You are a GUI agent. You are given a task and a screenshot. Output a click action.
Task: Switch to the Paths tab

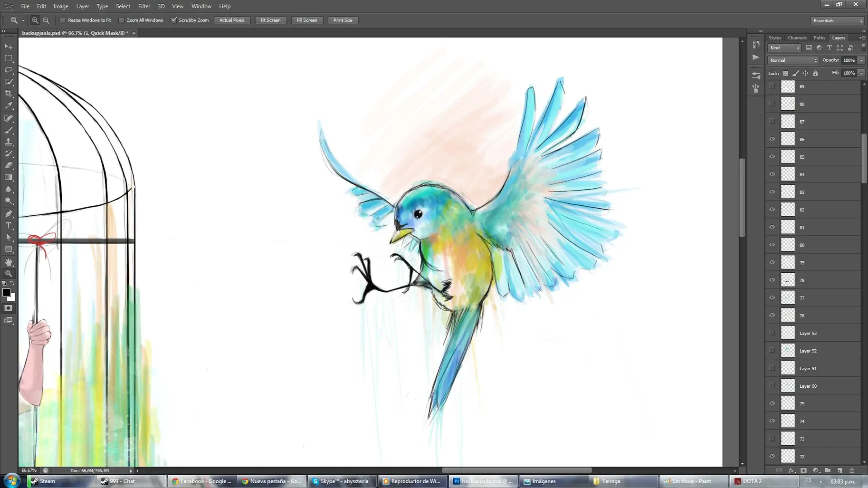point(819,38)
